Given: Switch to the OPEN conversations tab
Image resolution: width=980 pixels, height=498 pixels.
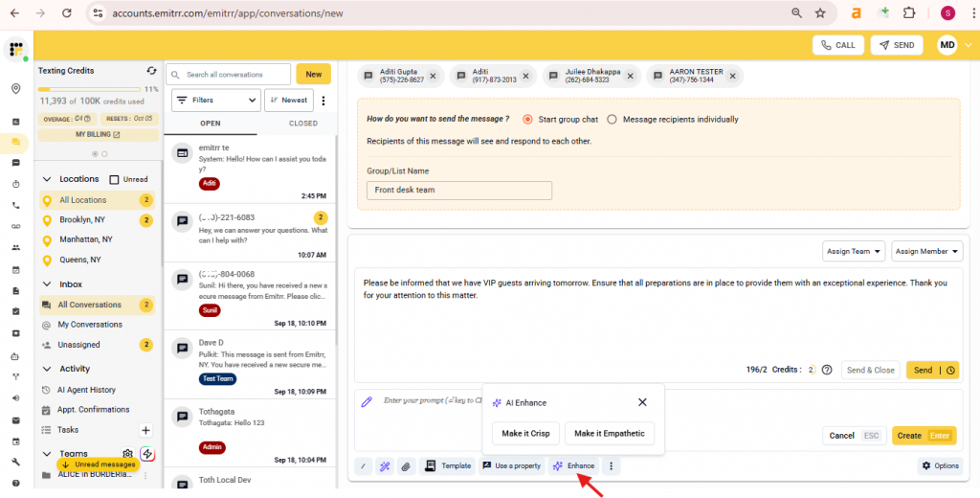Looking at the screenshot, I should pos(211,124).
